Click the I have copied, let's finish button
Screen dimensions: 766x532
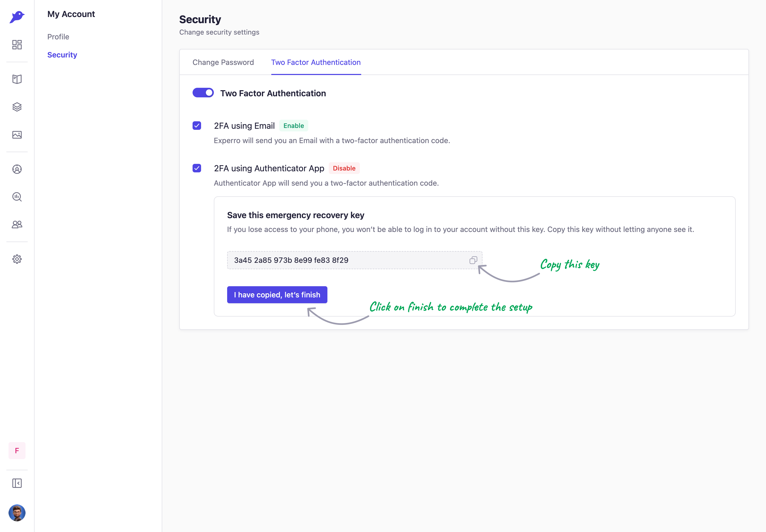click(x=277, y=295)
